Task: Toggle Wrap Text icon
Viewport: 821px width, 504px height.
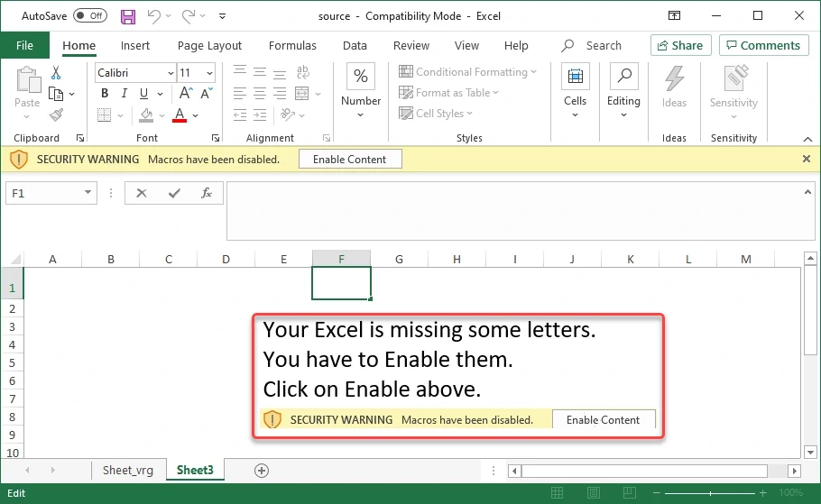Action: coord(302,72)
